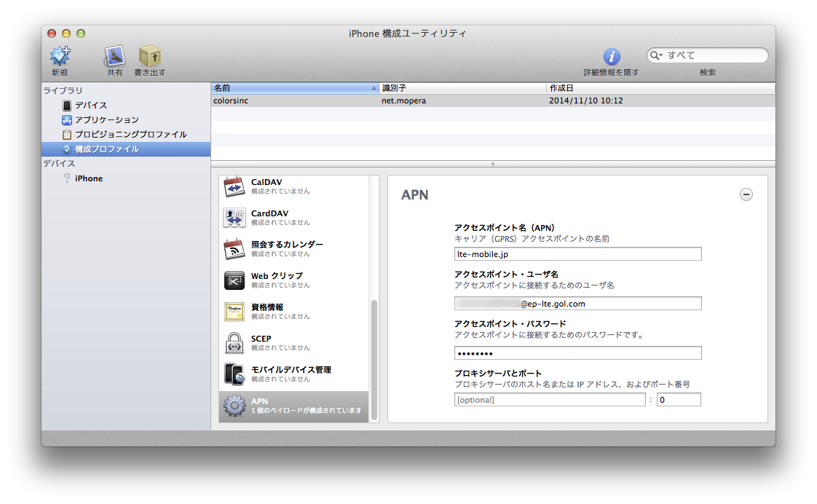Viewport: 817px width, 504px height.
Task: Sort the list by the 名前 column header
Action: (x=295, y=88)
